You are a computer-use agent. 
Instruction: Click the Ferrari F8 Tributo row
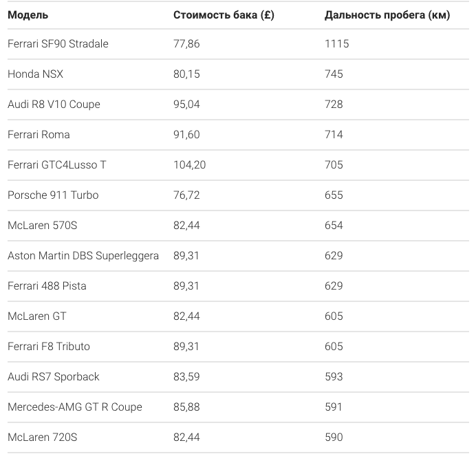click(238, 347)
